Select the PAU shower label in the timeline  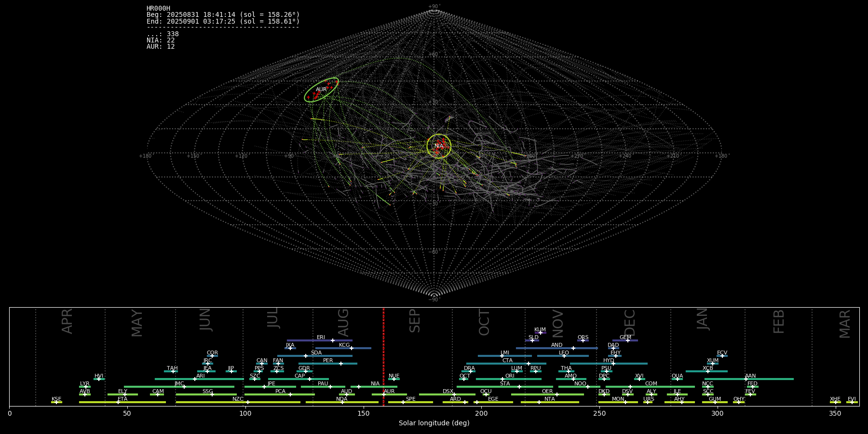point(323,384)
